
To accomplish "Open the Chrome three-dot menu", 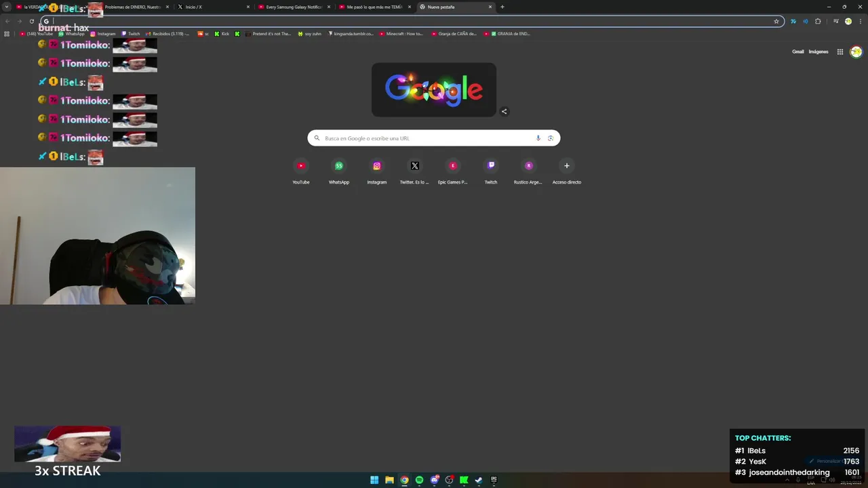I will click(x=860, y=21).
